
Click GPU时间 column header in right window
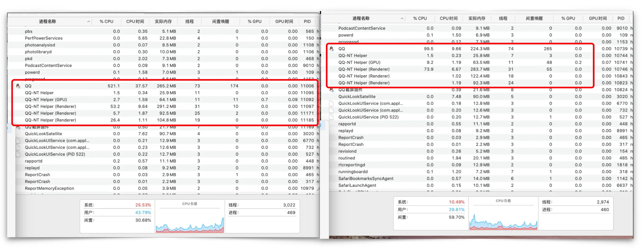tap(598, 18)
